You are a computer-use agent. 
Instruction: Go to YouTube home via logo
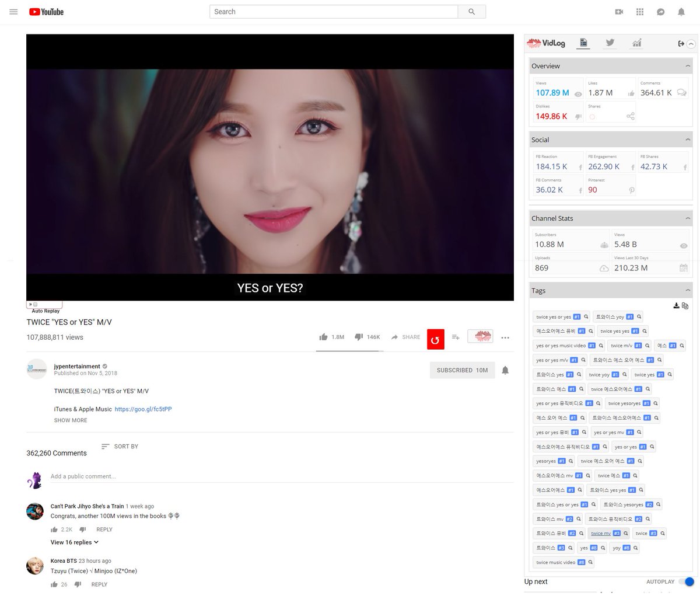pyautogui.click(x=46, y=12)
